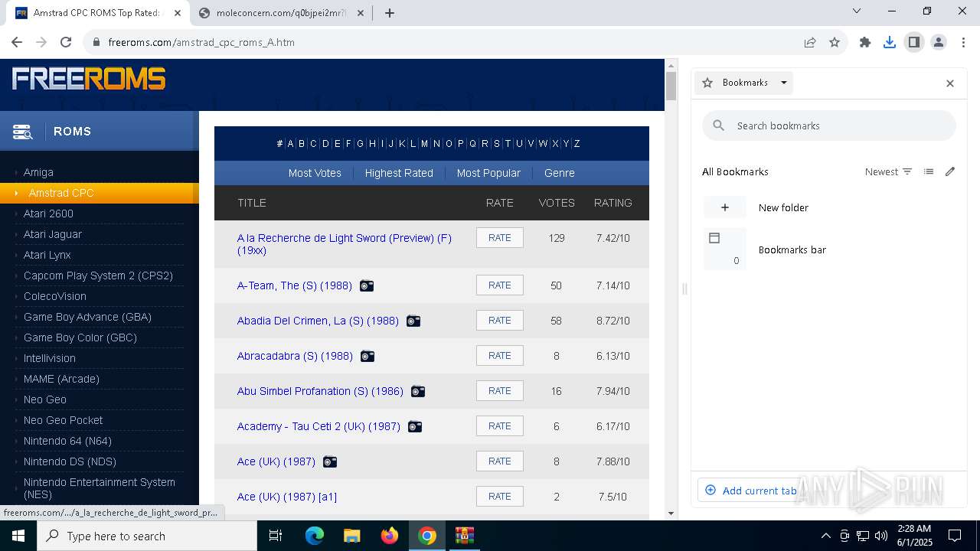Open Chrome's three-dot menu
Image resolution: width=980 pixels, height=551 pixels.
pos(962,42)
